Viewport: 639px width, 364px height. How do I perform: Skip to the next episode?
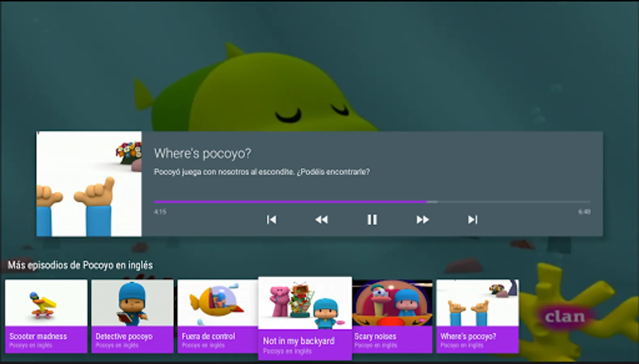473,220
